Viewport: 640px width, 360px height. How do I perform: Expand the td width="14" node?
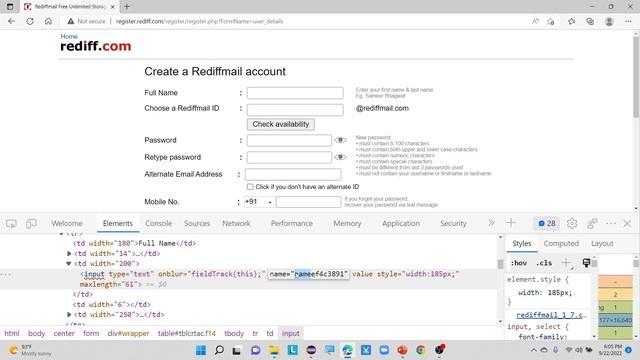pyautogui.click(x=69, y=253)
